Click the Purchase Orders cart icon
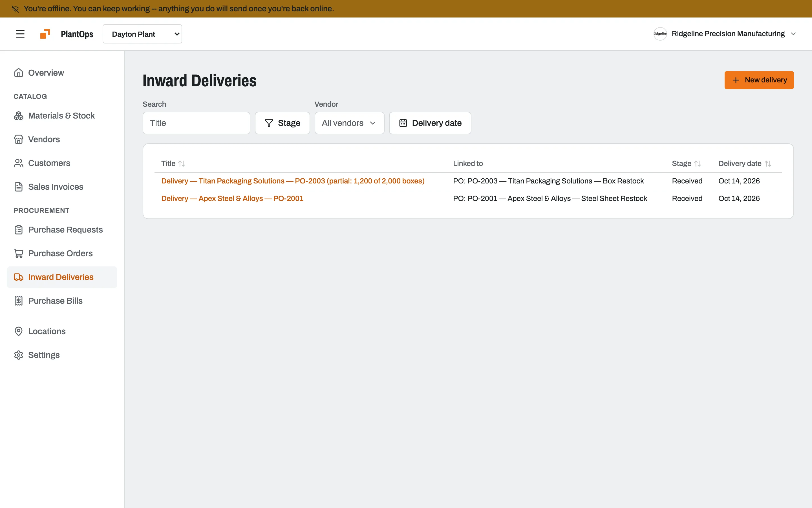Viewport: 812px width, 508px height. [18, 253]
